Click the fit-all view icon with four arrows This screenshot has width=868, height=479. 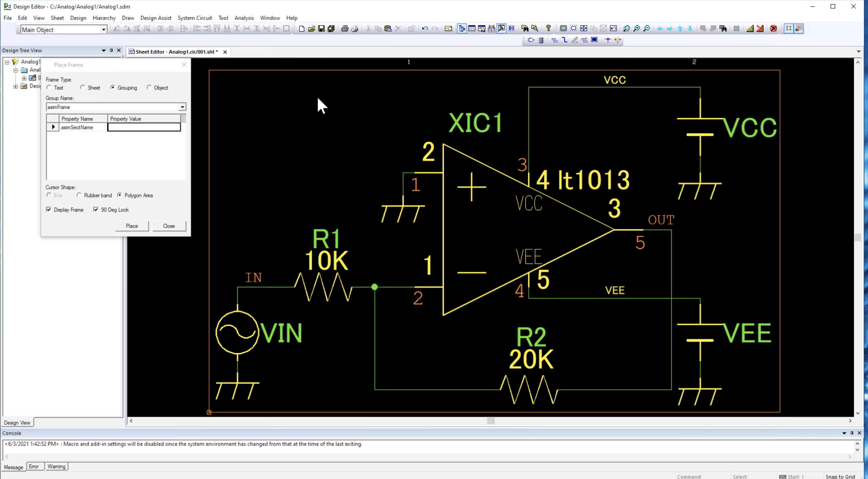click(584, 29)
